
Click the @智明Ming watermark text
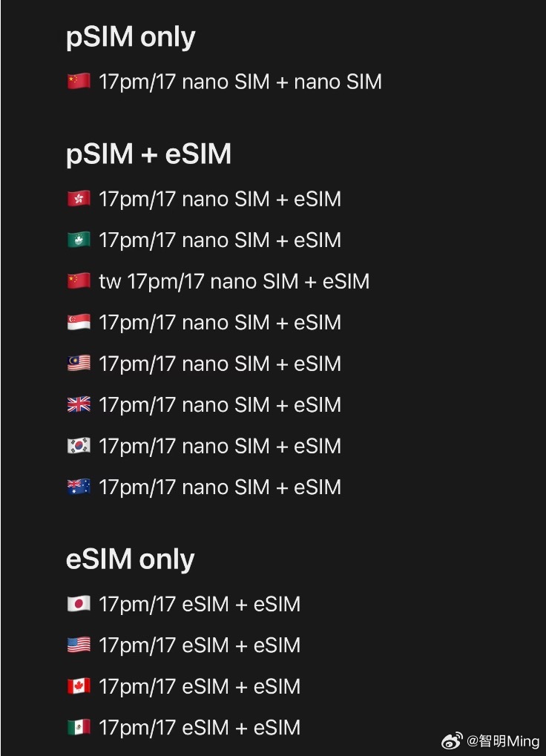coord(503,741)
